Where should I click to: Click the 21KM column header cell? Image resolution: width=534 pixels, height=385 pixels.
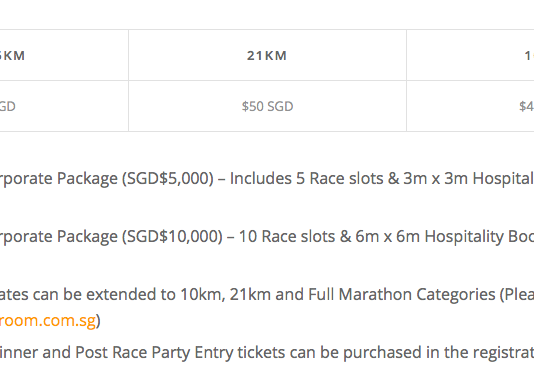coord(267,55)
